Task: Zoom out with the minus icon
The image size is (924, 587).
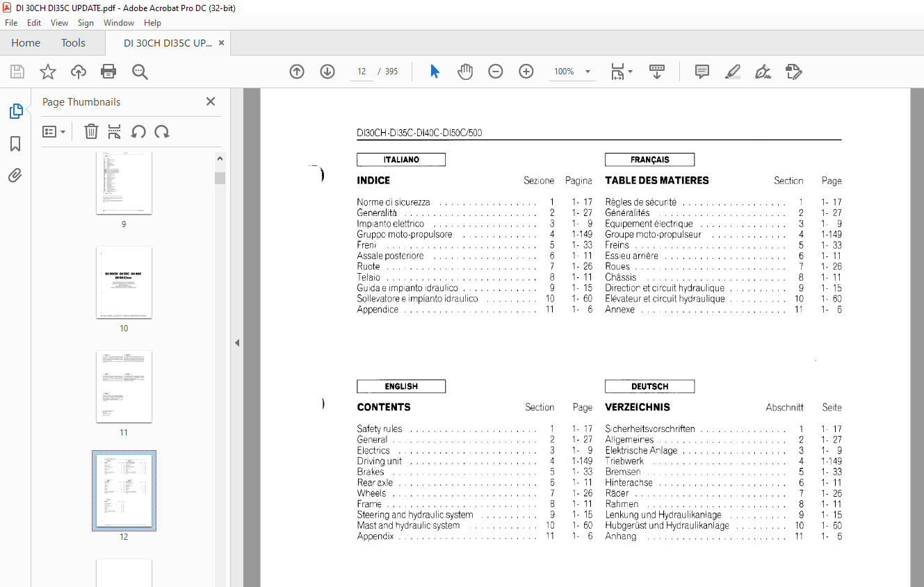Action: [x=496, y=72]
